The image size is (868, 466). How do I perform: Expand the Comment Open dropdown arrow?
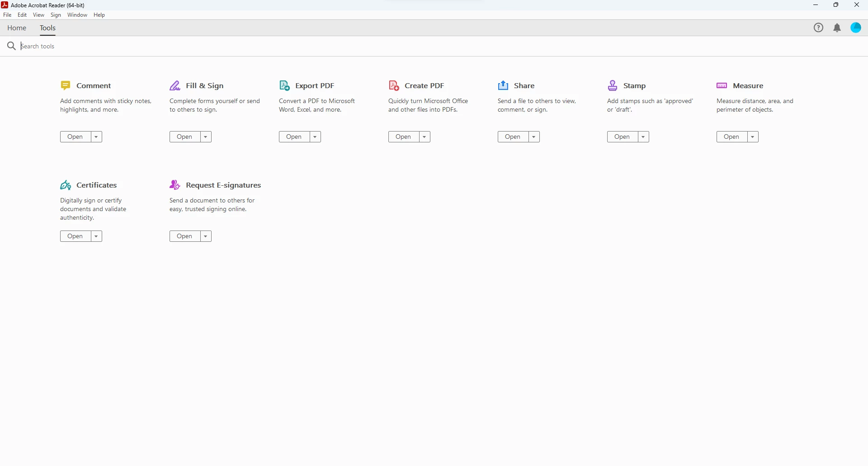(x=97, y=137)
